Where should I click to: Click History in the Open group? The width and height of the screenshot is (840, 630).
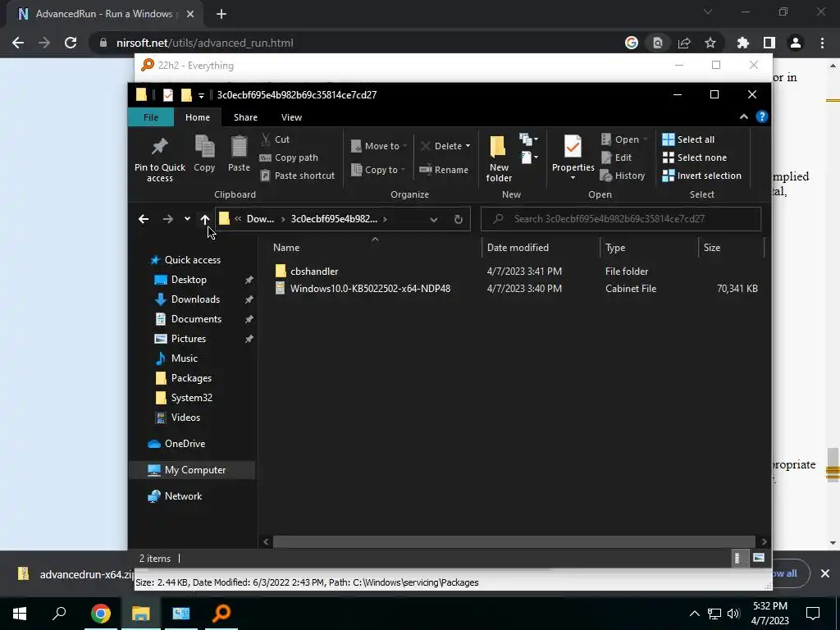click(x=623, y=176)
